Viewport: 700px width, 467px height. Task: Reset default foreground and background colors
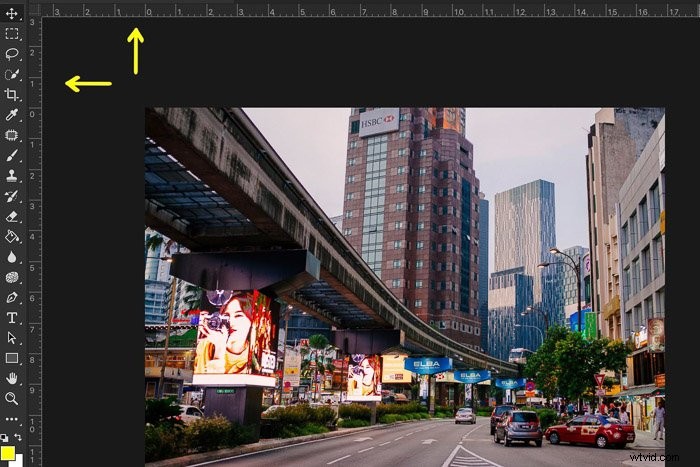(x=4, y=438)
